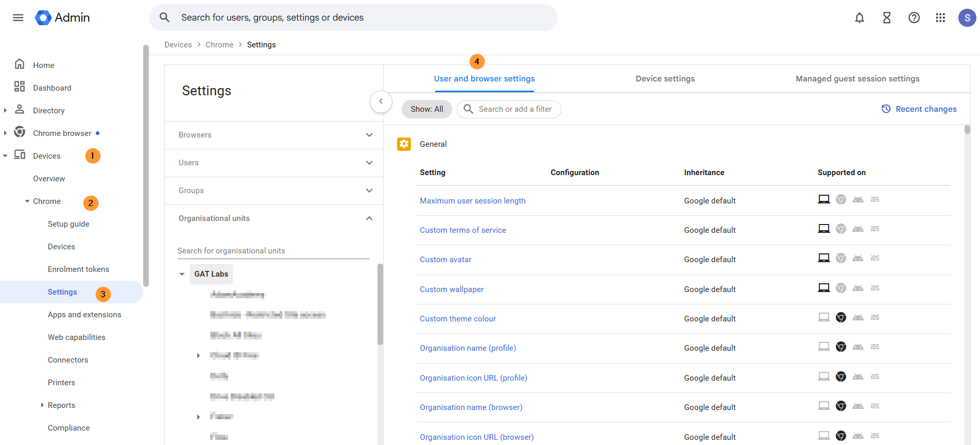Open Recent changes link
The height and width of the screenshot is (445, 980).
(926, 109)
